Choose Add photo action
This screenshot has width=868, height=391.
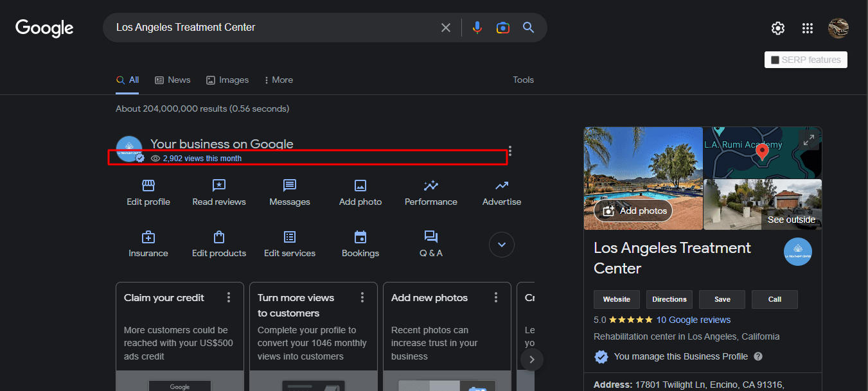[x=360, y=193]
